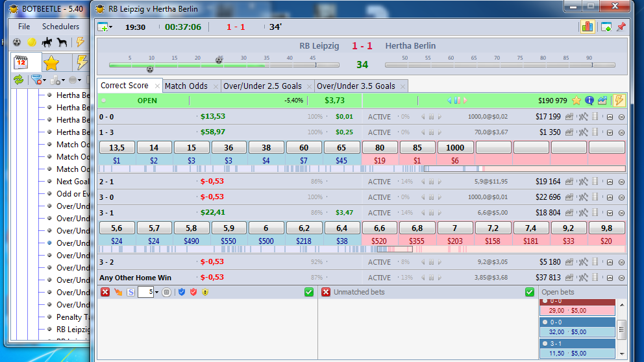Click the add-window icon beside the pushpin

tap(606, 27)
